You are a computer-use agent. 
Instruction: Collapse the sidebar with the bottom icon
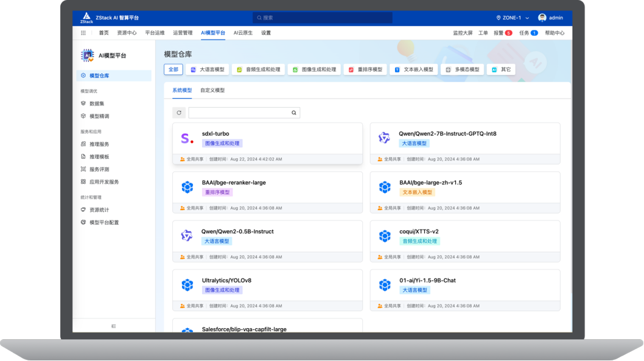[x=114, y=326]
